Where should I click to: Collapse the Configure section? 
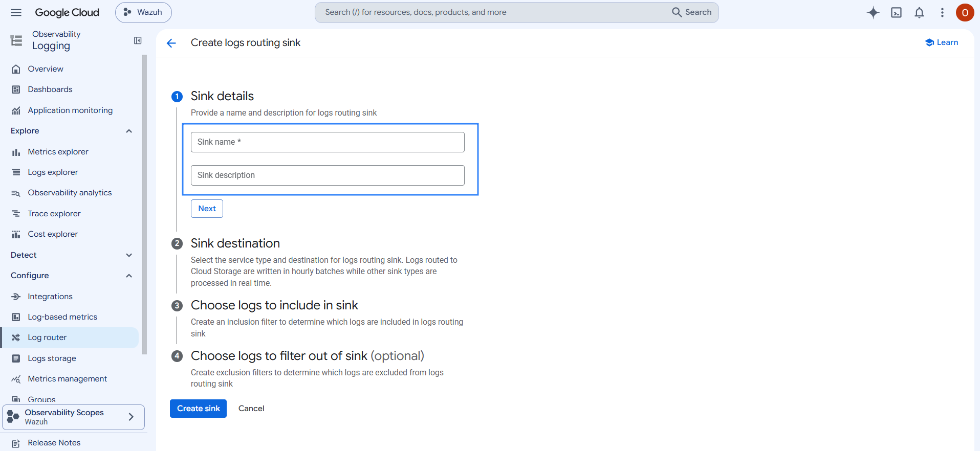coord(129,276)
